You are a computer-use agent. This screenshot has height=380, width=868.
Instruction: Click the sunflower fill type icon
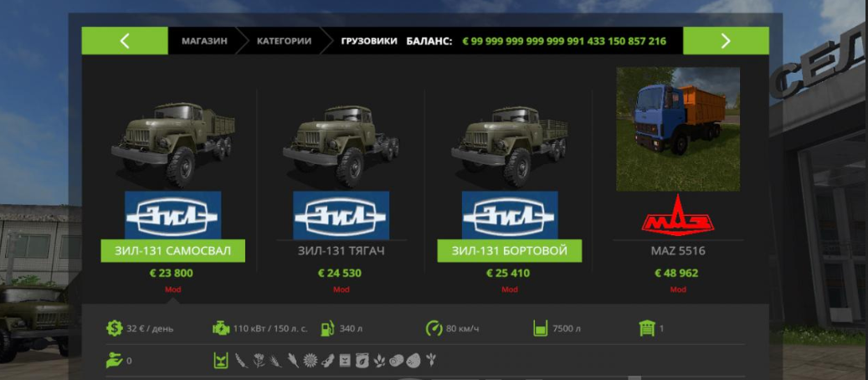310,361
